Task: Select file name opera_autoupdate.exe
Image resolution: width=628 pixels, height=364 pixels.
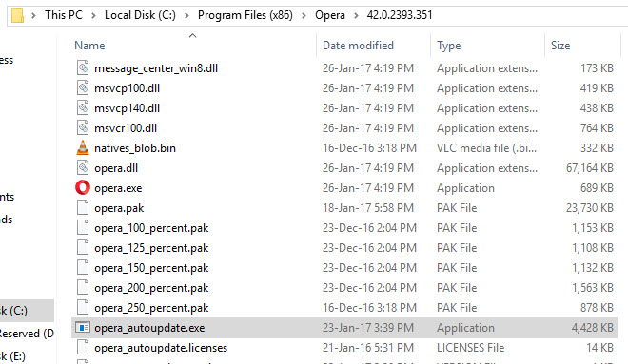Action: pyautogui.click(x=149, y=328)
